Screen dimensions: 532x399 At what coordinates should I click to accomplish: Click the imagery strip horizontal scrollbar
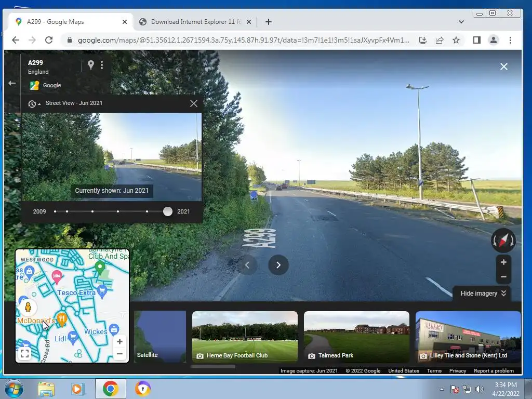tap(212, 366)
